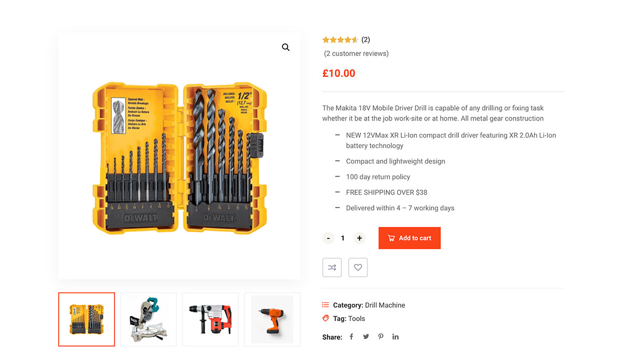Add product to wishlist with heart icon

358,267
